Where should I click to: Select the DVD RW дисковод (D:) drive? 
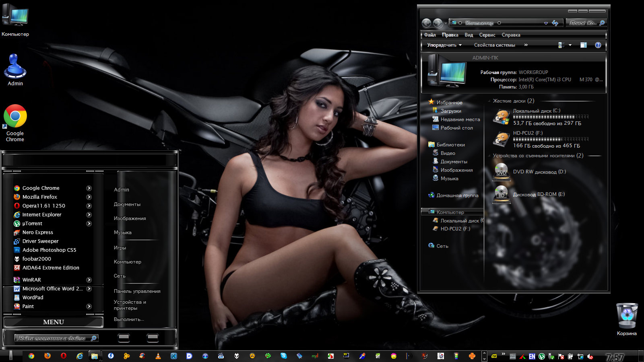pyautogui.click(x=539, y=172)
